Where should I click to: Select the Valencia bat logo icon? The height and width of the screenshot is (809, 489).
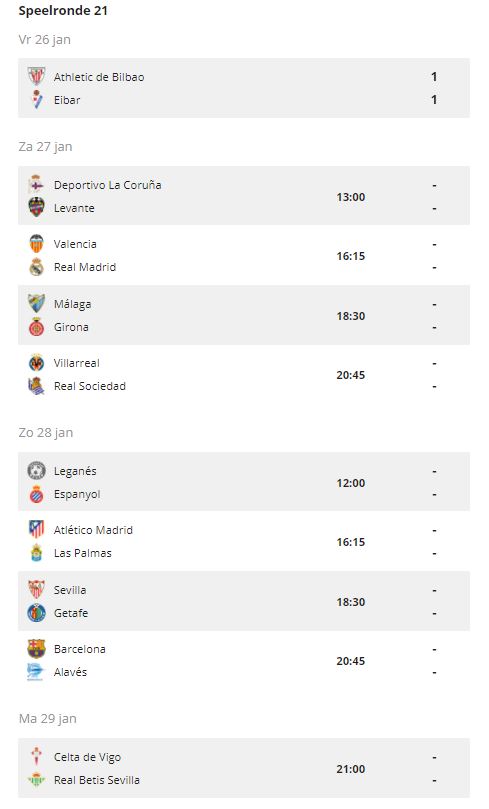tap(37, 244)
